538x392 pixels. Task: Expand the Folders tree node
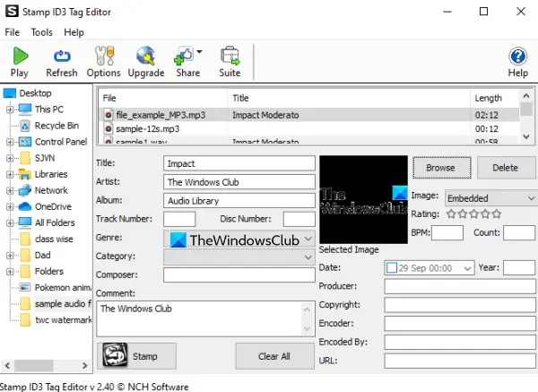pos(10,272)
